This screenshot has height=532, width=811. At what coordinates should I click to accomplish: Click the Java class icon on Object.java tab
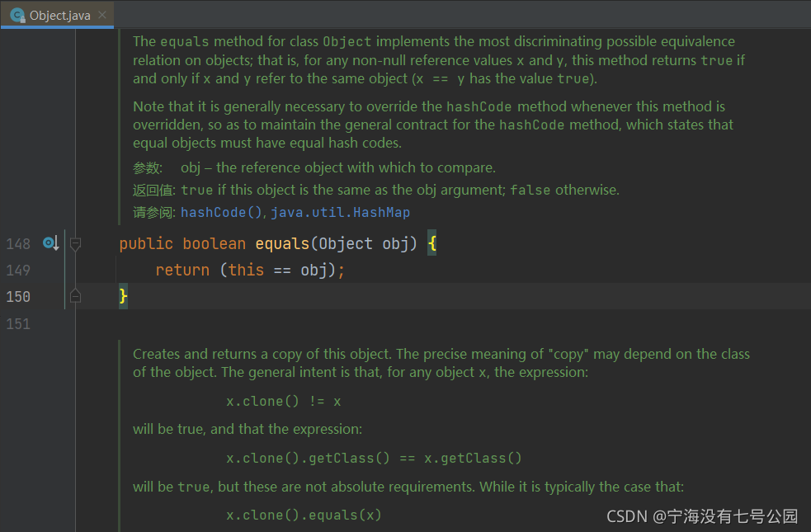17,16
